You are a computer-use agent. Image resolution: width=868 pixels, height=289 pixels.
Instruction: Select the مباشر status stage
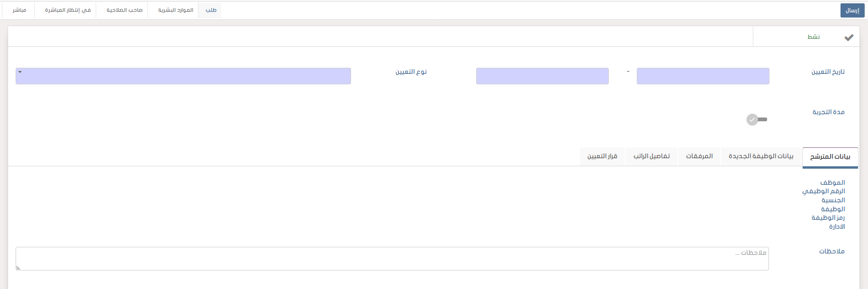(19, 10)
